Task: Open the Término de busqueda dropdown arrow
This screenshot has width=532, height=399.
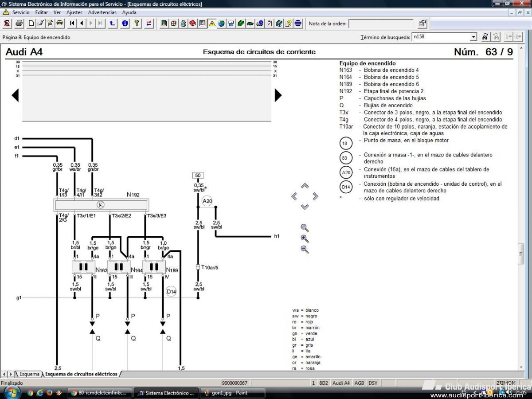Action: click(473, 37)
